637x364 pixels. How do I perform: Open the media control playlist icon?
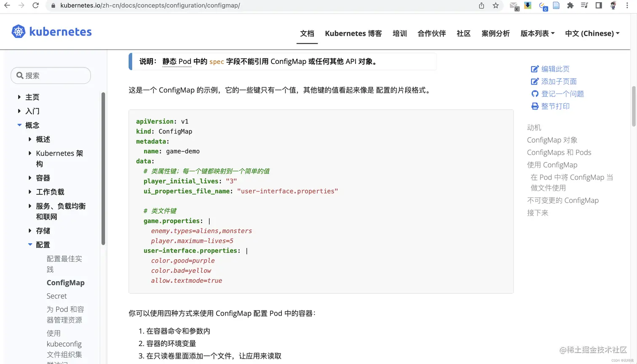tap(584, 5)
